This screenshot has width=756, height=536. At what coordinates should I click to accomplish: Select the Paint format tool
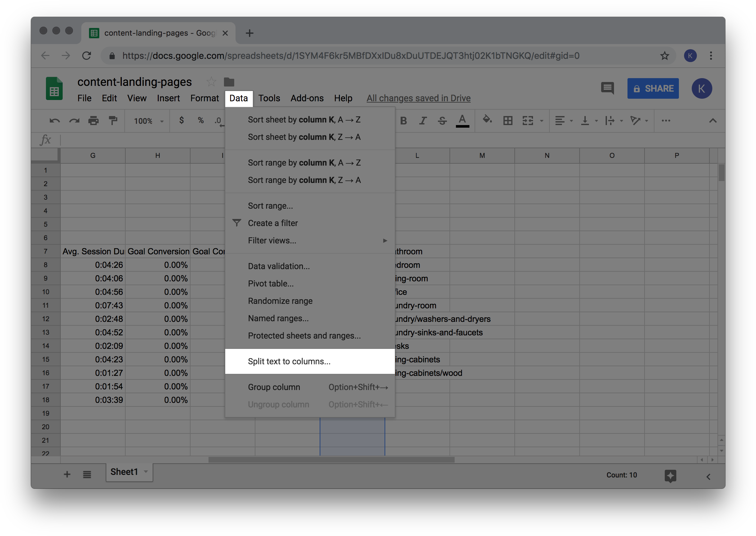113,121
